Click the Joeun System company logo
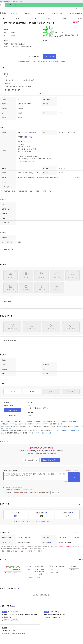83x644 pixels. (x=12, y=568)
